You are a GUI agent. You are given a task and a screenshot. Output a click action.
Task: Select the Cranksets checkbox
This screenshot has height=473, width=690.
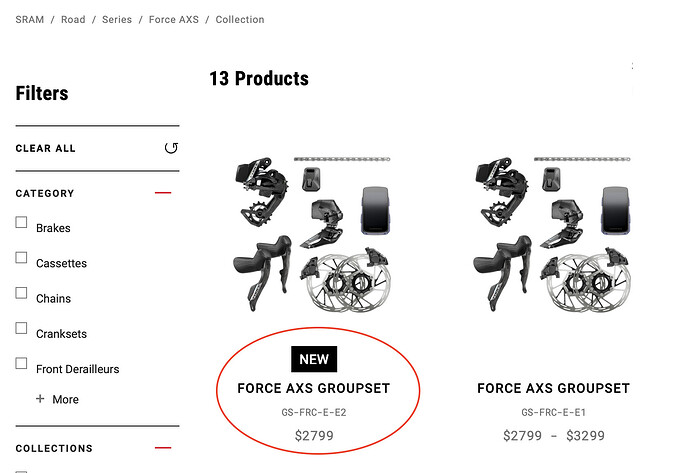(x=21, y=328)
